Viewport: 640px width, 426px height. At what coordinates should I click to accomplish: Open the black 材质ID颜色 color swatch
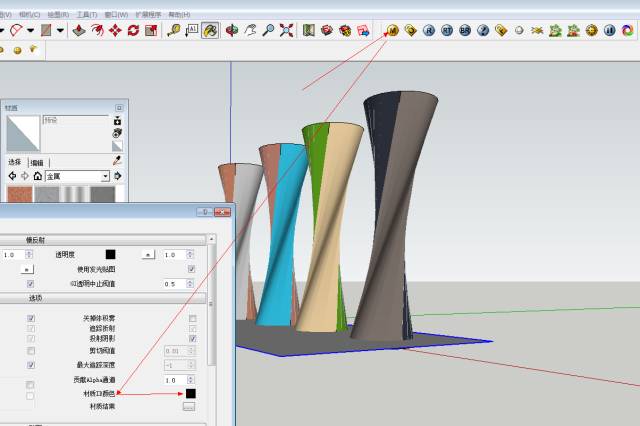190,394
